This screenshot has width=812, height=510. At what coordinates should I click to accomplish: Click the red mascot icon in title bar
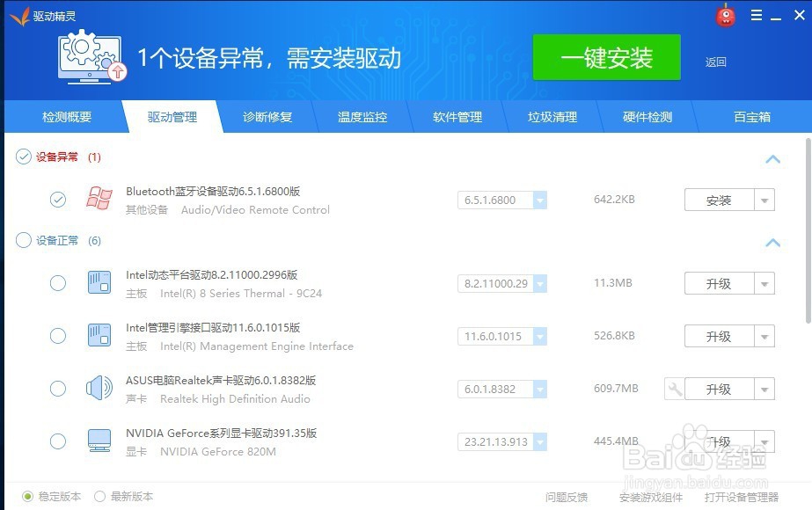click(x=726, y=16)
